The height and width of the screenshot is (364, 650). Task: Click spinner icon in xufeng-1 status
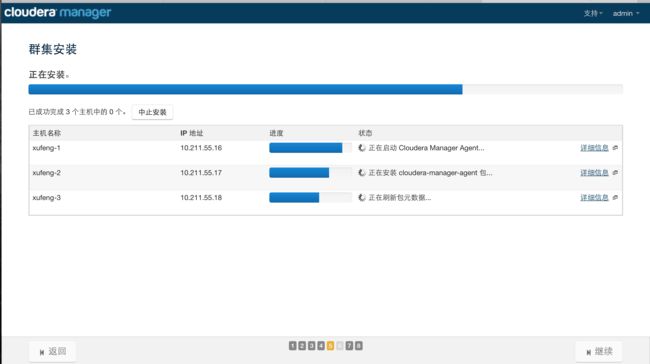(x=362, y=148)
